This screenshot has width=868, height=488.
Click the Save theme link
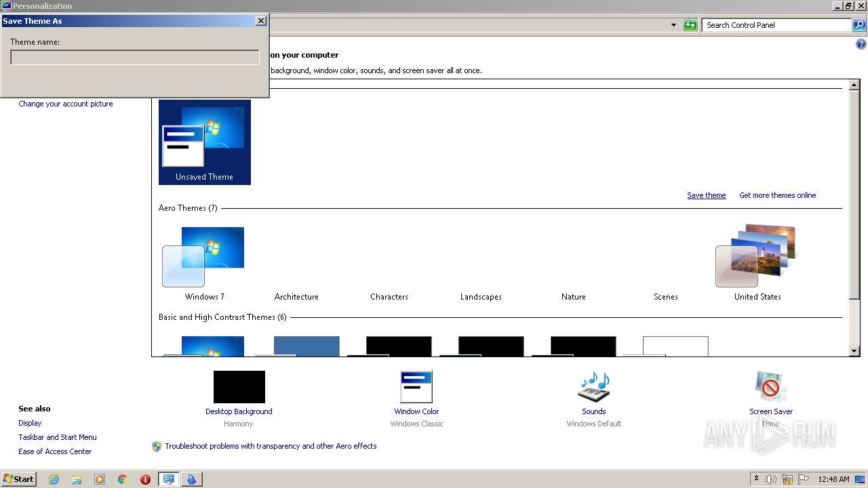[x=706, y=195]
